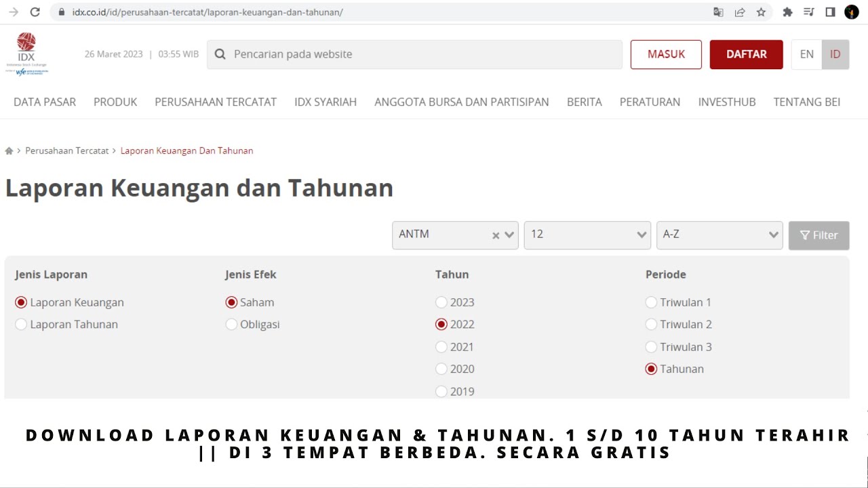Open the extensions puzzle icon

point(787,12)
